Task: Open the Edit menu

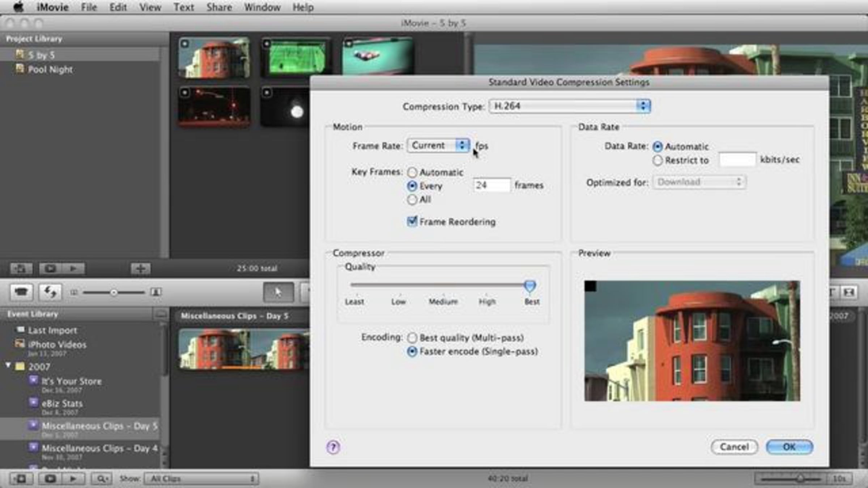Action: coord(118,7)
